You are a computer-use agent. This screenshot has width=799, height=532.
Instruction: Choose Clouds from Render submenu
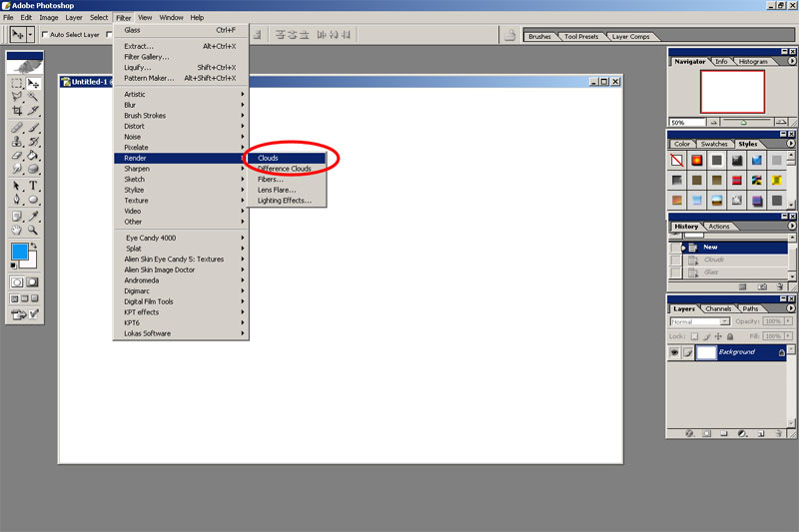click(x=287, y=158)
